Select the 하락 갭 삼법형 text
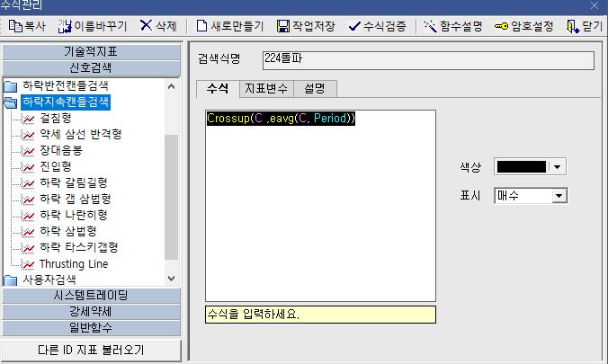This screenshot has width=608, height=364. click(76, 199)
